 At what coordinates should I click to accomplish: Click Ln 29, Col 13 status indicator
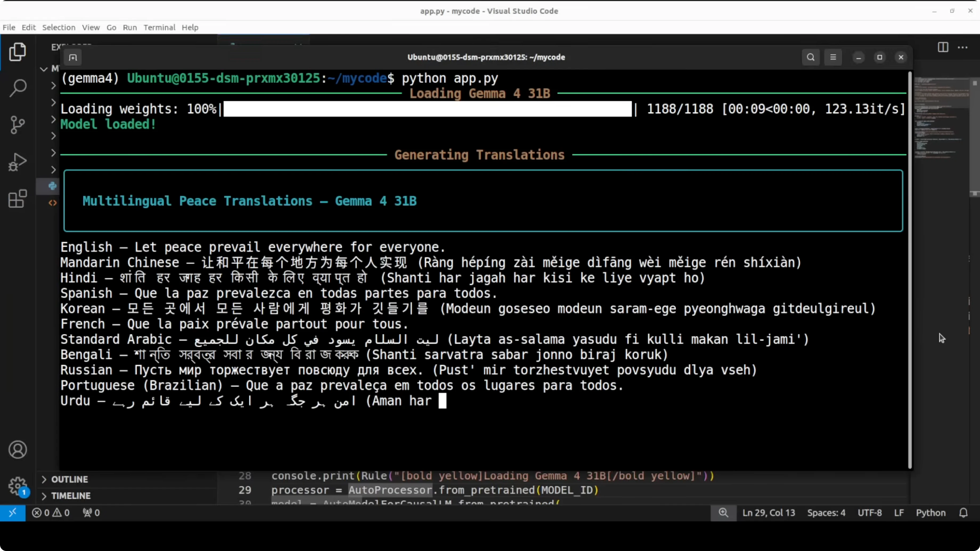click(x=769, y=513)
